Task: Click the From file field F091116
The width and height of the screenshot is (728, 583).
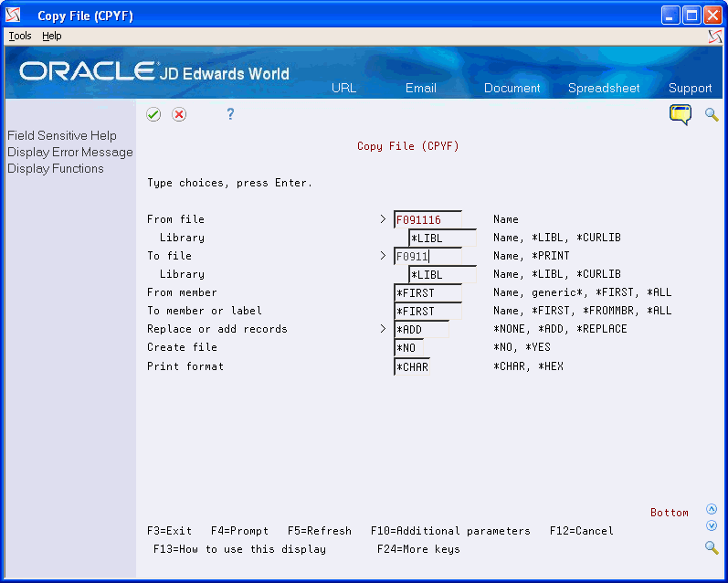Action: point(427,219)
